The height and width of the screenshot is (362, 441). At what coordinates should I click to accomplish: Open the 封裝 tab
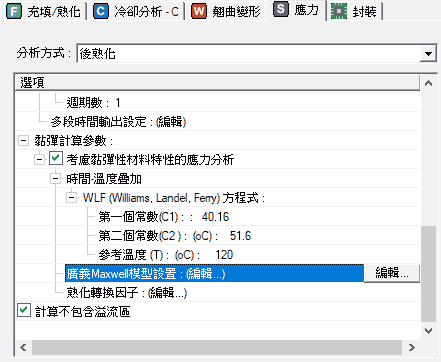click(355, 11)
